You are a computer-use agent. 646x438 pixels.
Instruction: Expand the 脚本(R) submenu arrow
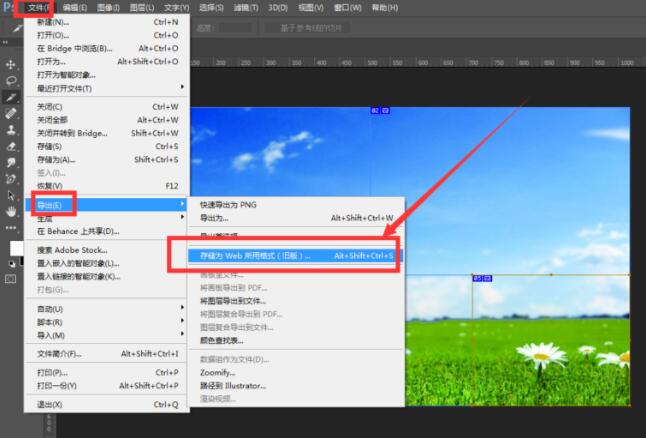182,321
